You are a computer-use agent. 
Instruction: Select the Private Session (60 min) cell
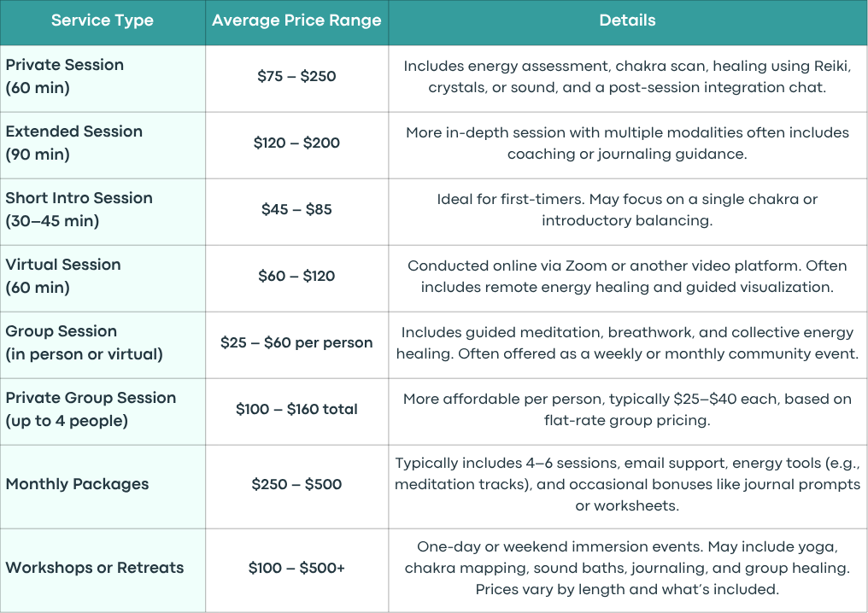pyautogui.click(x=103, y=79)
